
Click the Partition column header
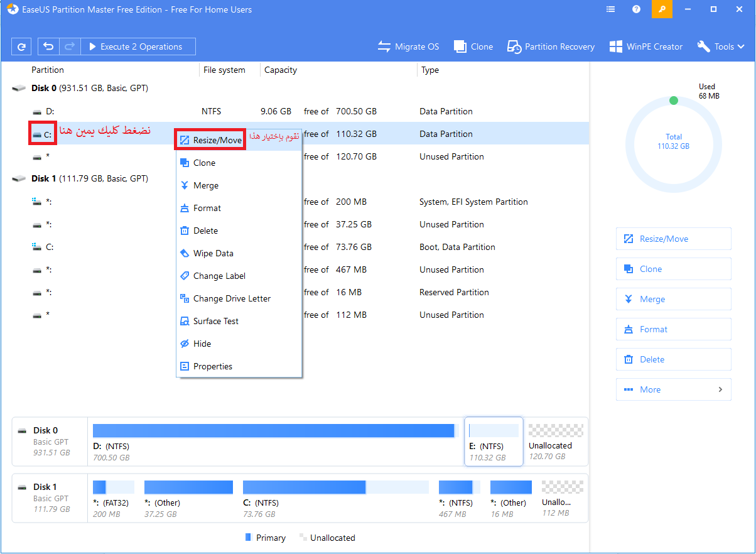point(48,70)
